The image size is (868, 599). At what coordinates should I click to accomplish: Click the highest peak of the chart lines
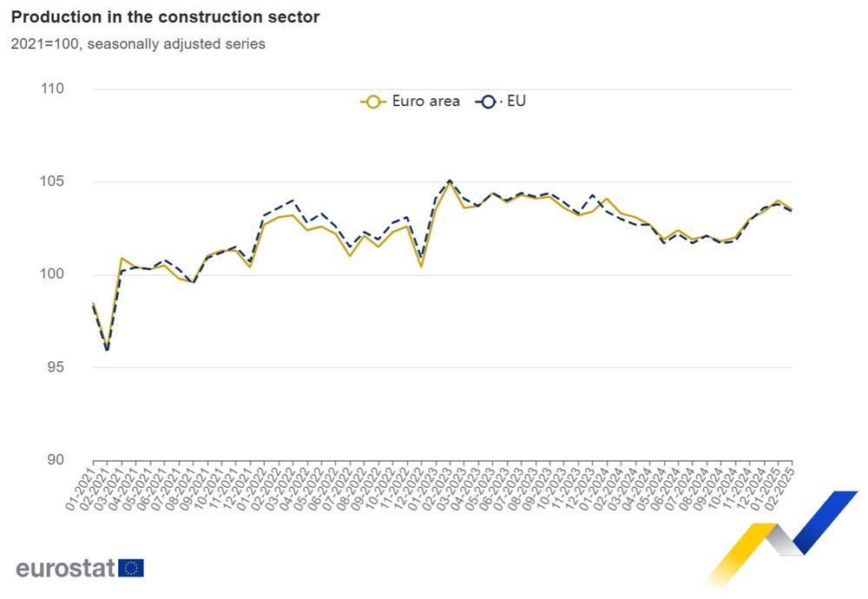pyautogui.click(x=450, y=181)
